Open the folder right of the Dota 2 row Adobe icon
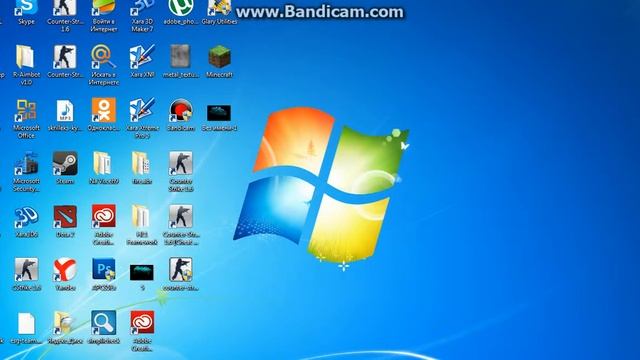This screenshot has height=360, width=640. point(142,225)
